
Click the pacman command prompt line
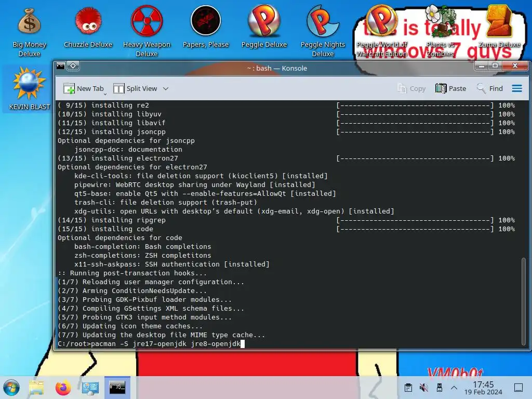(151, 344)
